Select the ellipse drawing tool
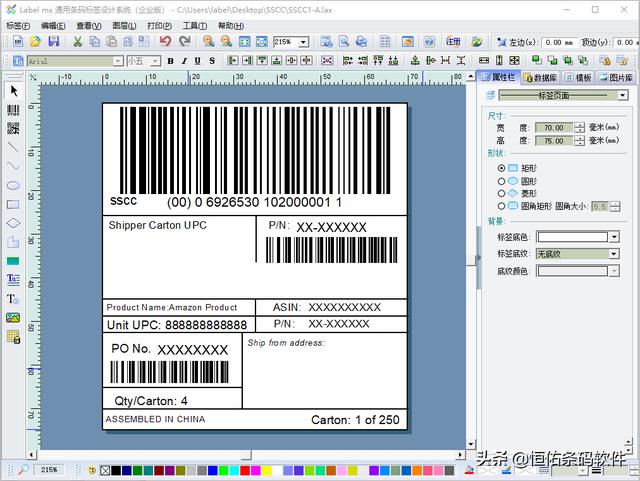Screen dimensions: 640x481 click(13, 185)
